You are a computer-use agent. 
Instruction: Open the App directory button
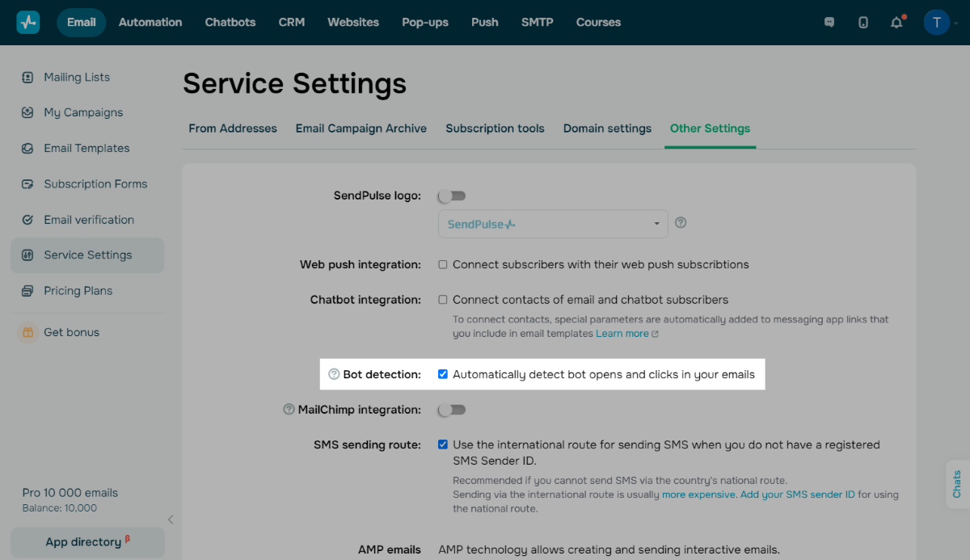tap(87, 542)
